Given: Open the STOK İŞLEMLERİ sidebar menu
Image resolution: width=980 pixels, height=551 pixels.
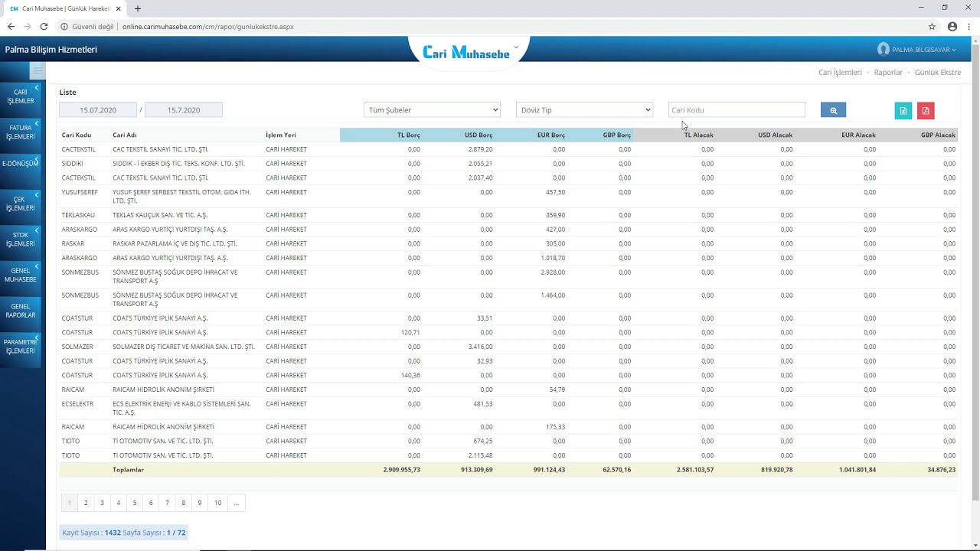Looking at the screenshot, I should (20, 239).
